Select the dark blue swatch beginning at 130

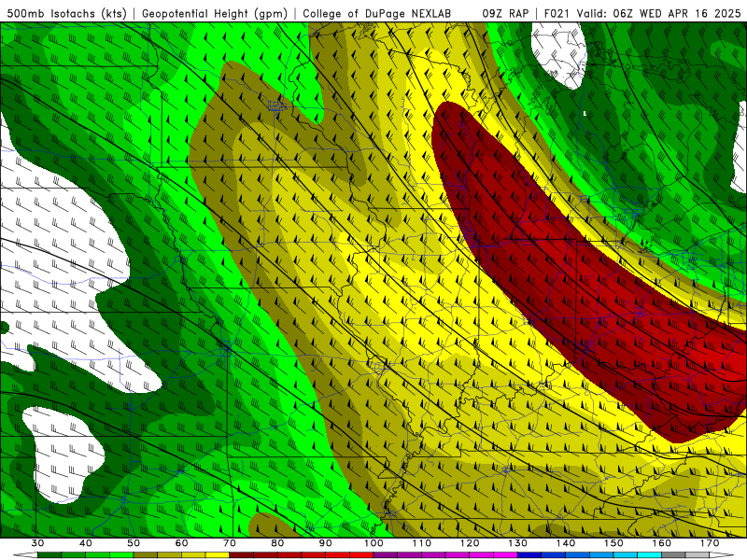point(529,554)
